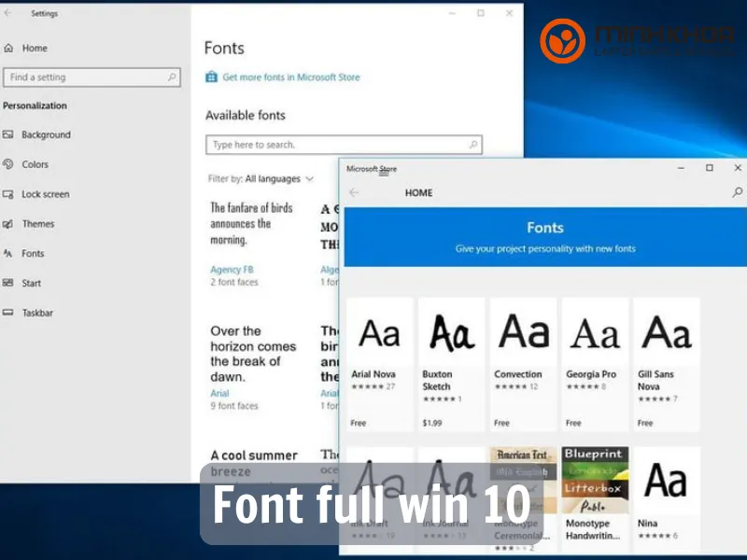Click the Taskbar icon in sidebar

click(7, 313)
